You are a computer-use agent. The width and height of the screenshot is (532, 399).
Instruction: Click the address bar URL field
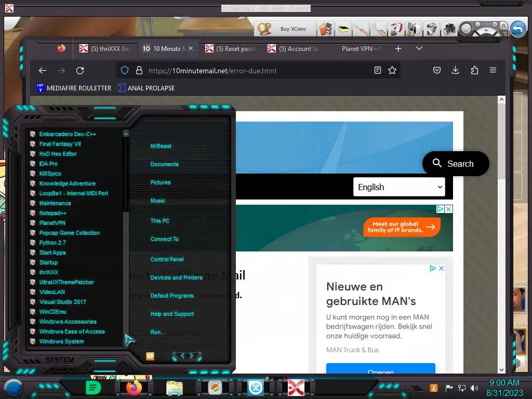[258, 71]
